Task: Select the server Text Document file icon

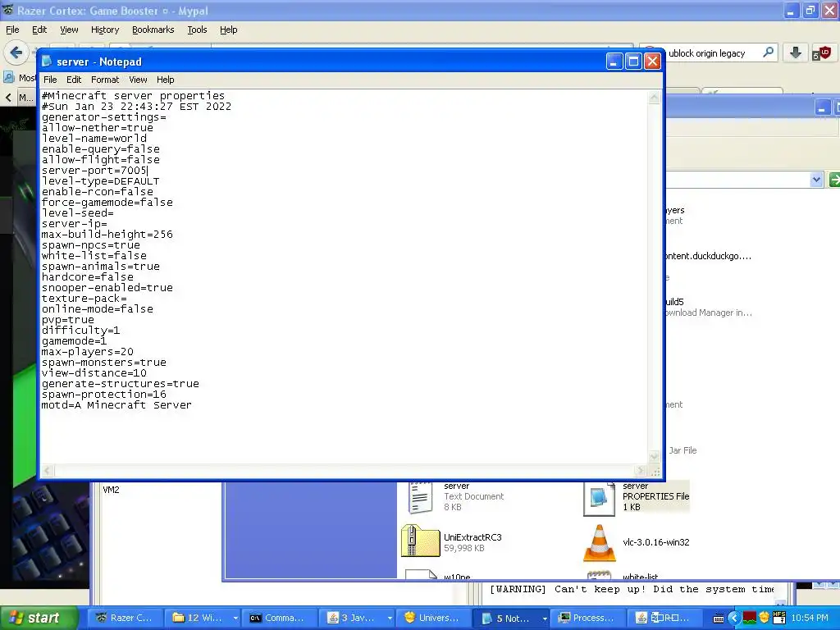Action: 420,497
